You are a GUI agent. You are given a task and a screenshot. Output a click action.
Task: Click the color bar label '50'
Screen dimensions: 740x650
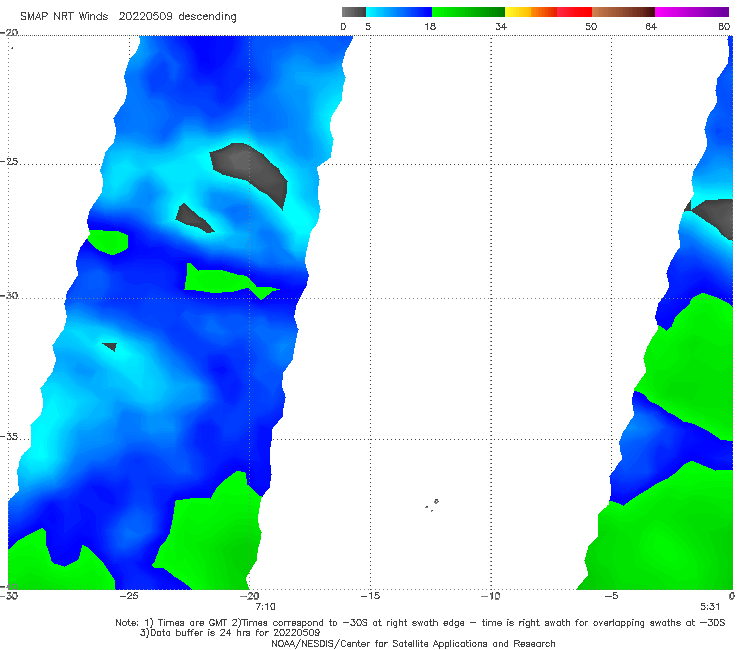[x=591, y=27]
